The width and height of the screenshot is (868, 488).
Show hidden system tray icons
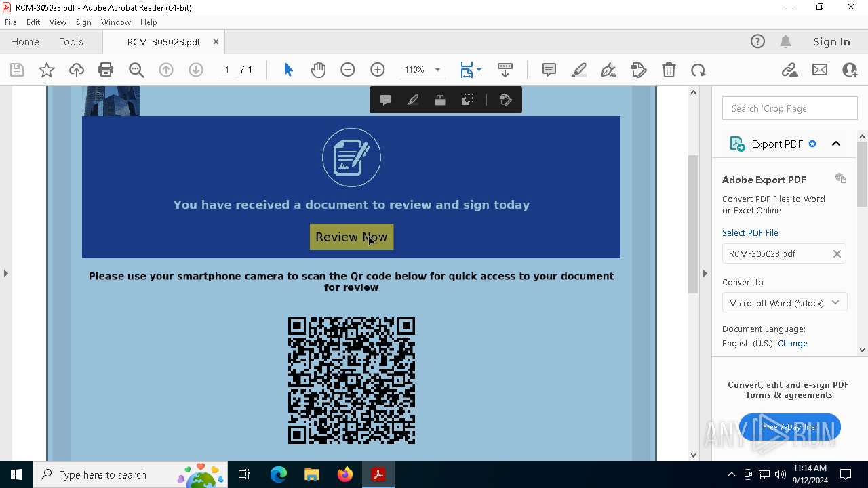[731, 474]
